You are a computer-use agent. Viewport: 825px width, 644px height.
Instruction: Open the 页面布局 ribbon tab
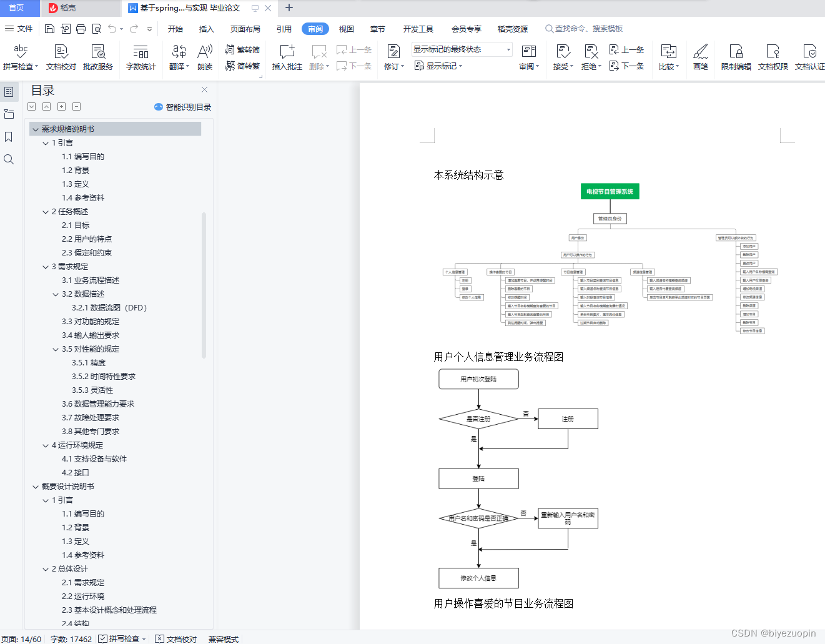pyautogui.click(x=245, y=29)
